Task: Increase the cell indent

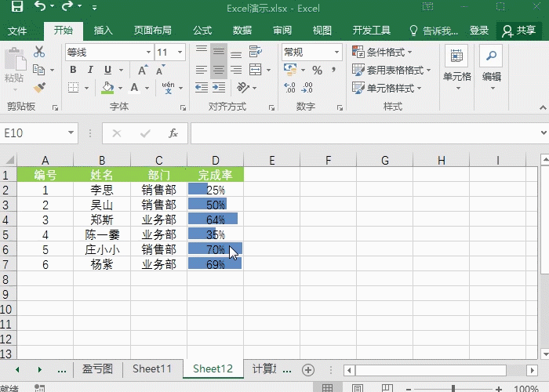Action: pyautogui.click(x=219, y=88)
